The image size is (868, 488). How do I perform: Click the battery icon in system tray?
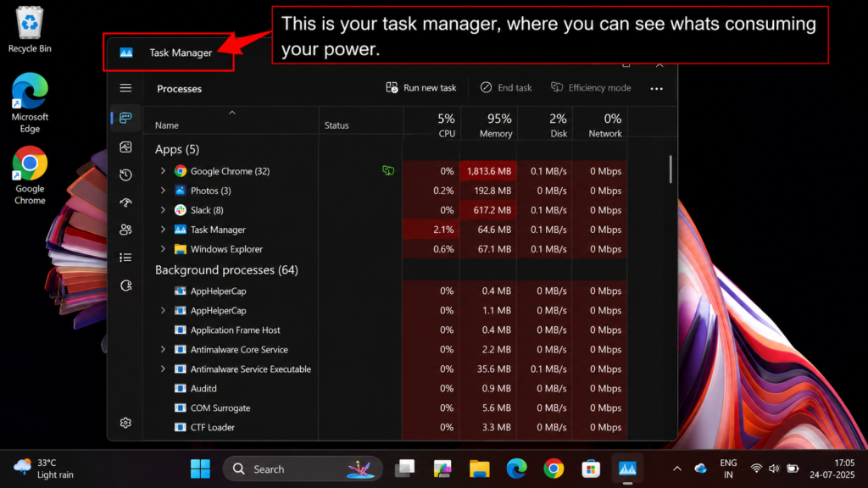click(x=793, y=469)
